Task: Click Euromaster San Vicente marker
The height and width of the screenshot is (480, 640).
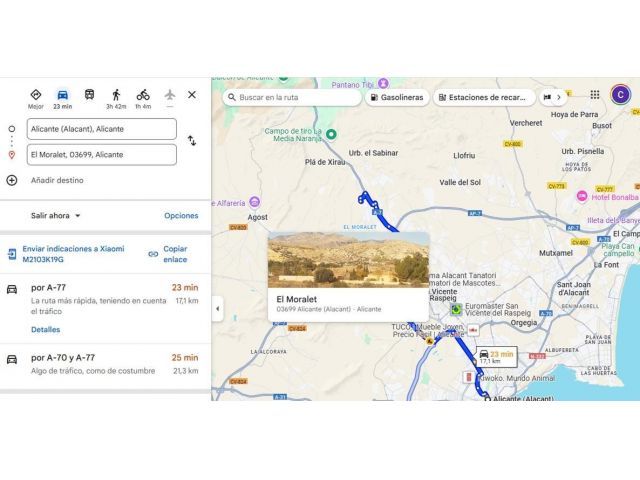Action: 456,309
